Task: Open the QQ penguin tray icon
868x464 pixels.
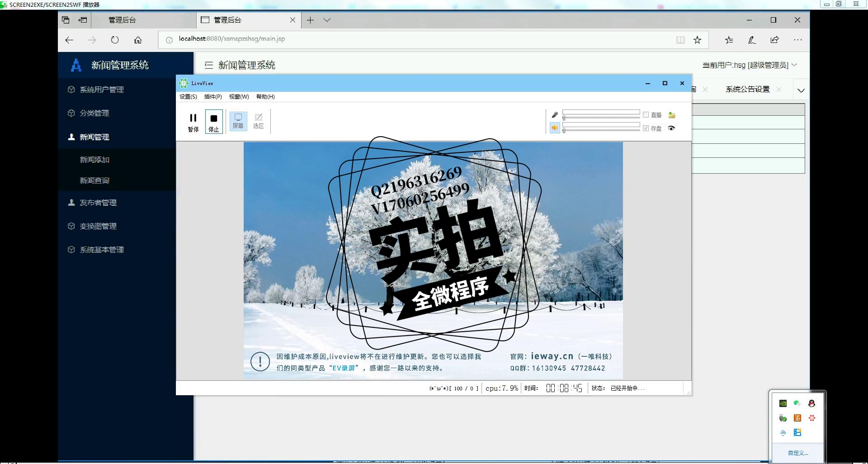Action: pyautogui.click(x=812, y=403)
